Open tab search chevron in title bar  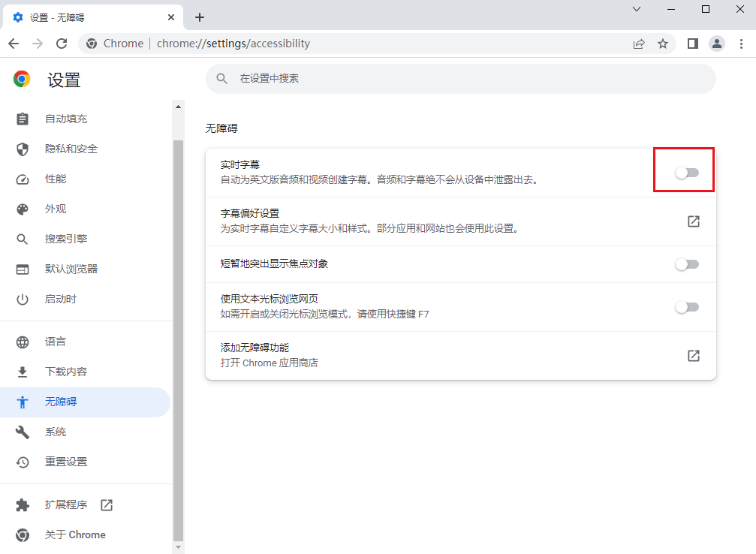click(637, 9)
